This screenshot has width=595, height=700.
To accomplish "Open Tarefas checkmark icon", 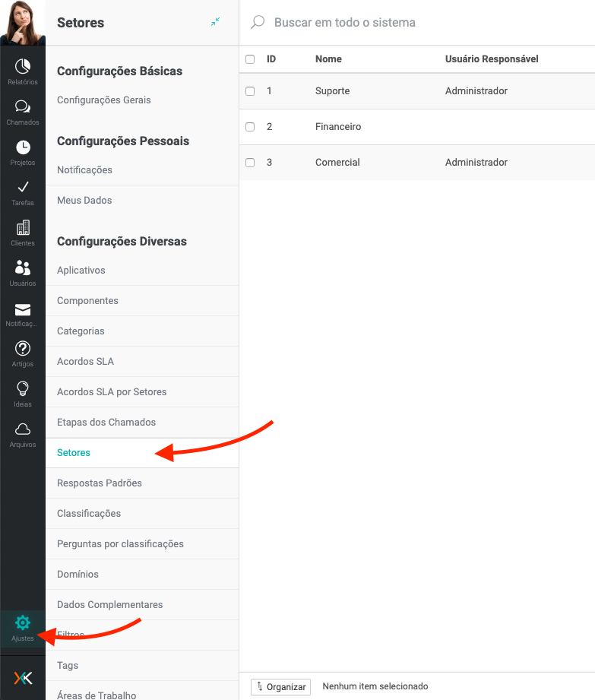I will [x=23, y=187].
